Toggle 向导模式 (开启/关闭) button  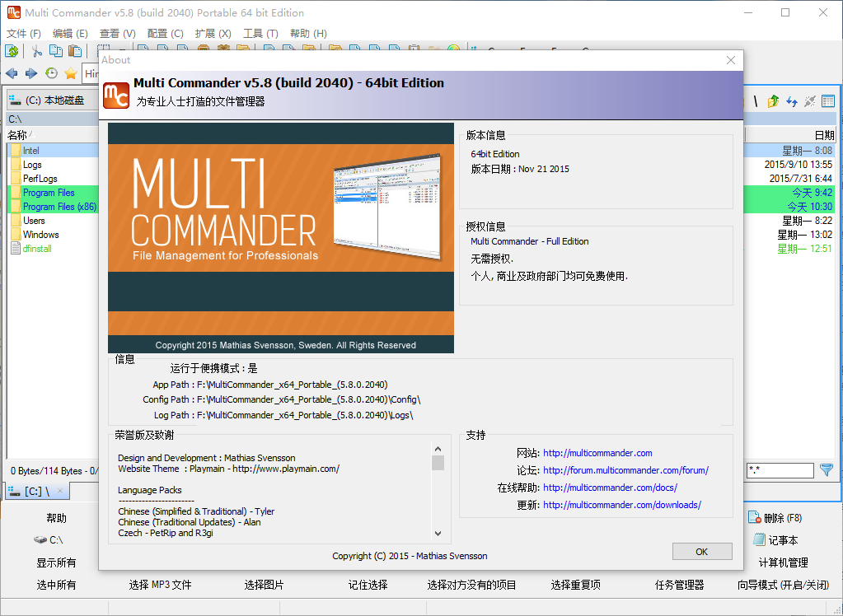(x=783, y=585)
